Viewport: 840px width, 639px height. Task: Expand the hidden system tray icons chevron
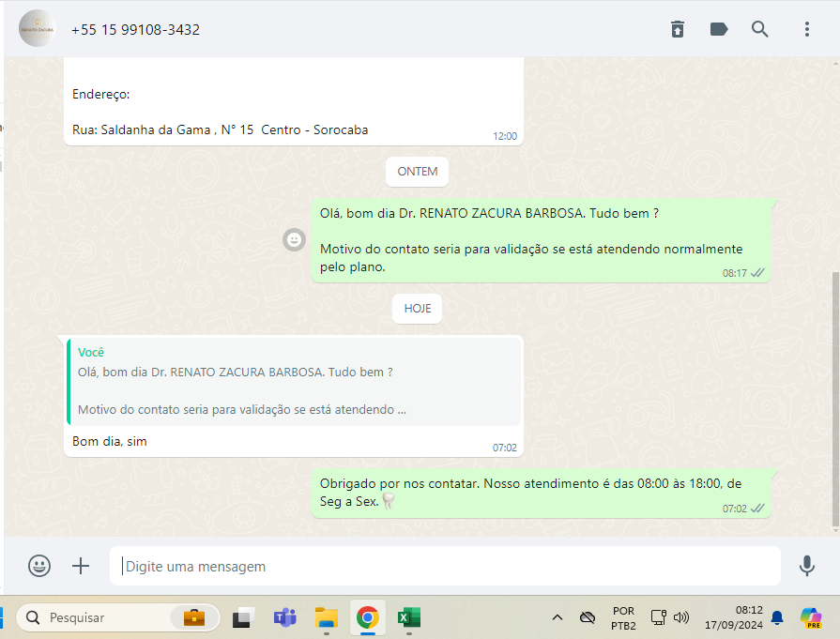click(557, 617)
